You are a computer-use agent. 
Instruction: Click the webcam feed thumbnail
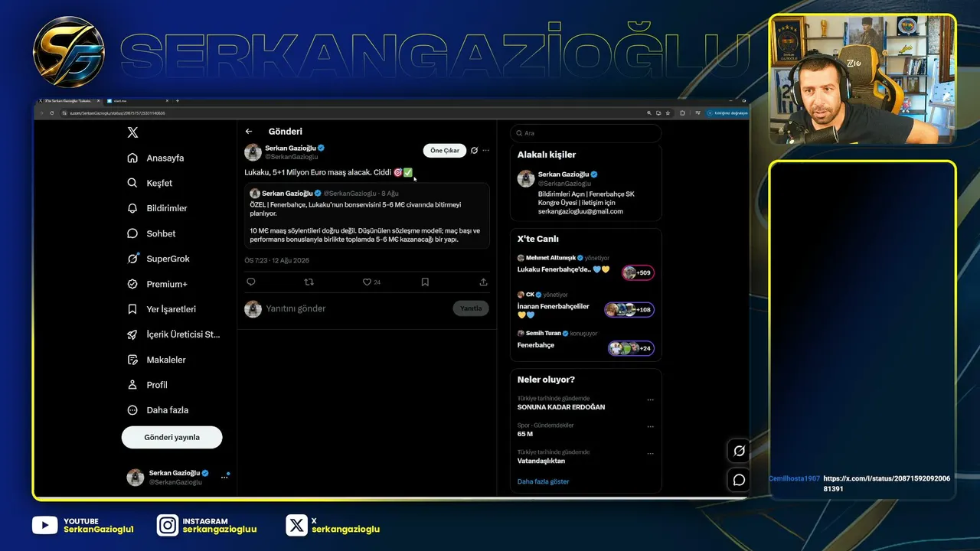click(x=862, y=80)
